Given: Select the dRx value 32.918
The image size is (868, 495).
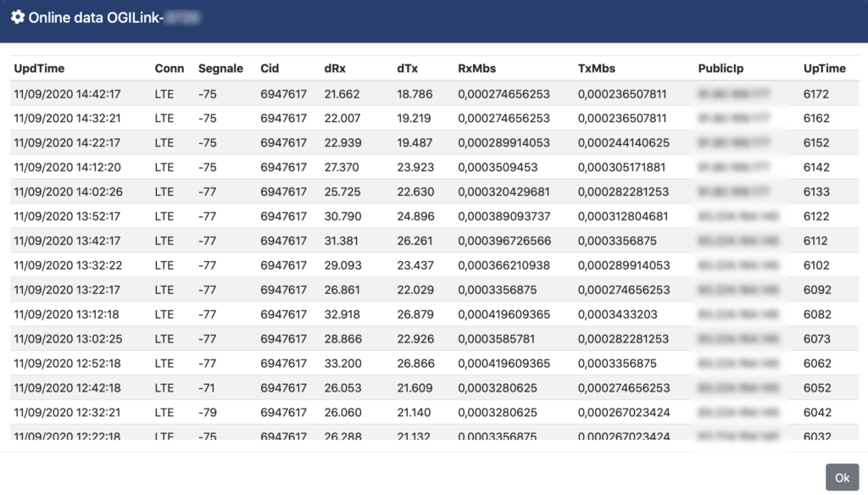Looking at the screenshot, I should [342, 314].
